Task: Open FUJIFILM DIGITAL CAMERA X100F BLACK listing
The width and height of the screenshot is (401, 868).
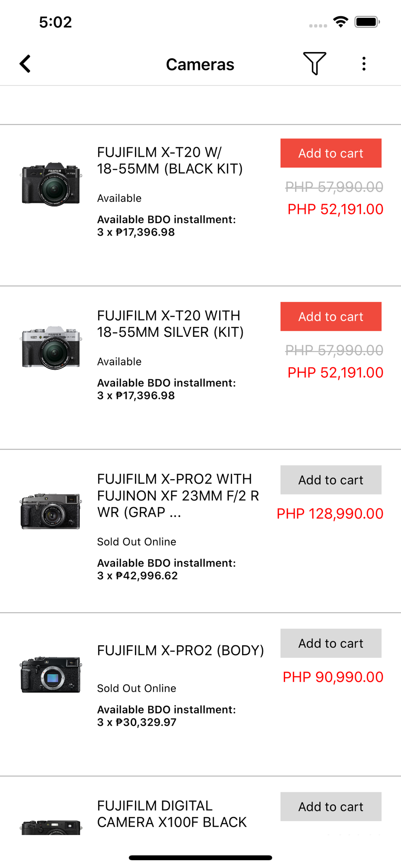Action: 172,814
